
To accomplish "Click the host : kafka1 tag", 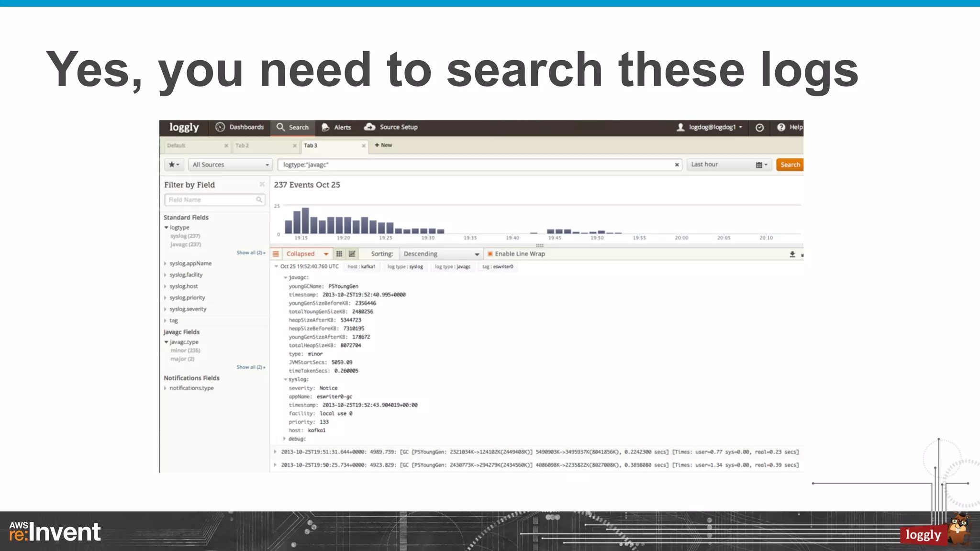I will 361,267.
